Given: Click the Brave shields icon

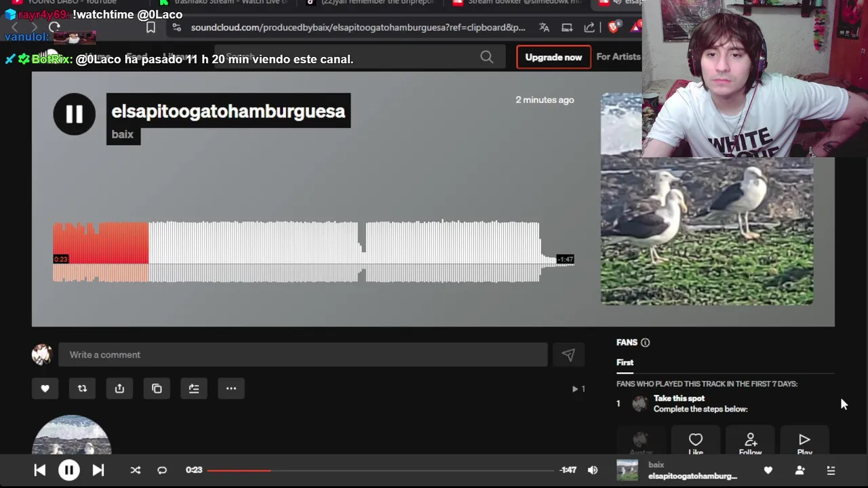Looking at the screenshot, I should (x=613, y=28).
